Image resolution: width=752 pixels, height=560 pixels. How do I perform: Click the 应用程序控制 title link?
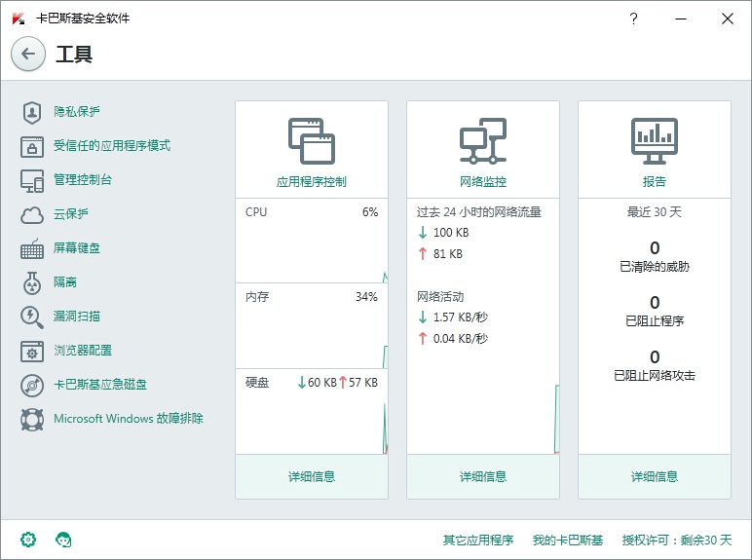click(312, 182)
